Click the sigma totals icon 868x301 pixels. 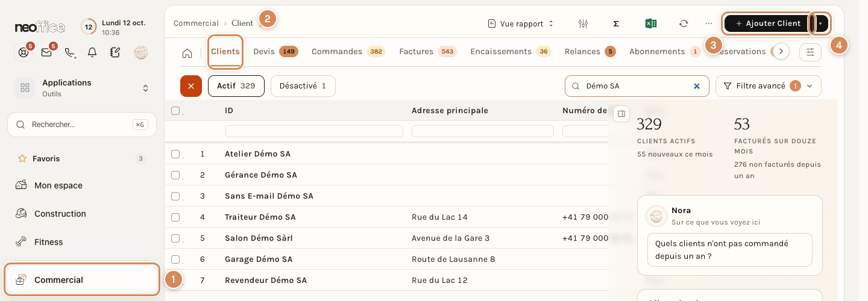pyautogui.click(x=616, y=23)
